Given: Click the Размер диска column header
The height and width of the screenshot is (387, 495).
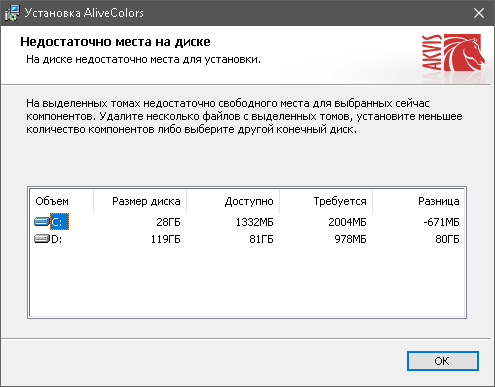Looking at the screenshot, I should click(140, 201).
